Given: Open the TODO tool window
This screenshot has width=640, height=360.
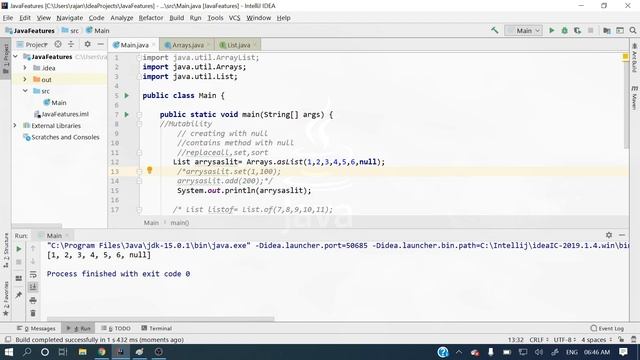Looking at the screenshot, I should (116, 328).
